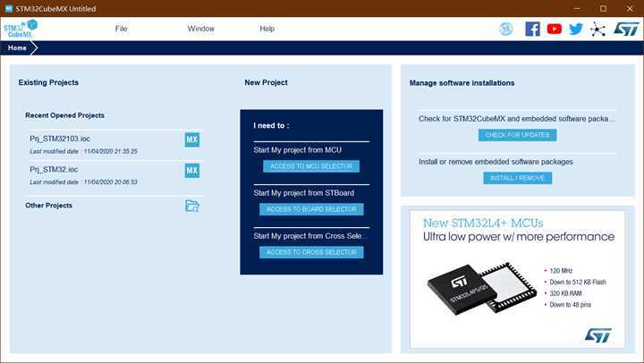Open the Twitter link icon
The width and height of the screenshot is (644, 363).
(x=576, y=30)
